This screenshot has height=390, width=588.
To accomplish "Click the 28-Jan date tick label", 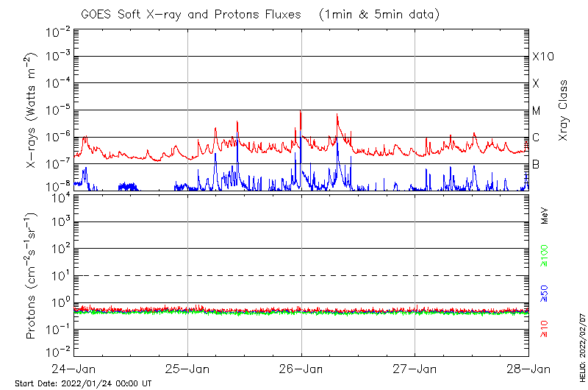I will pyautogui.click(x=528, y=368).
